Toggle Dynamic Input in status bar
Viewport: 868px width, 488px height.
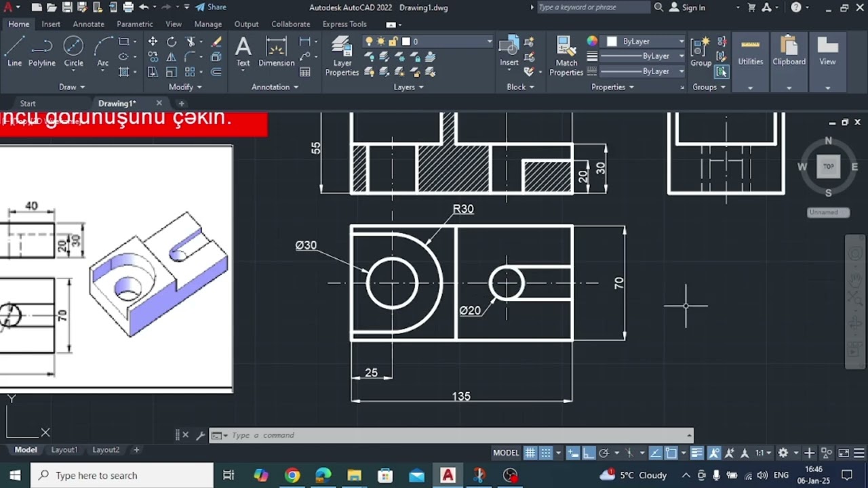point(573,453)
